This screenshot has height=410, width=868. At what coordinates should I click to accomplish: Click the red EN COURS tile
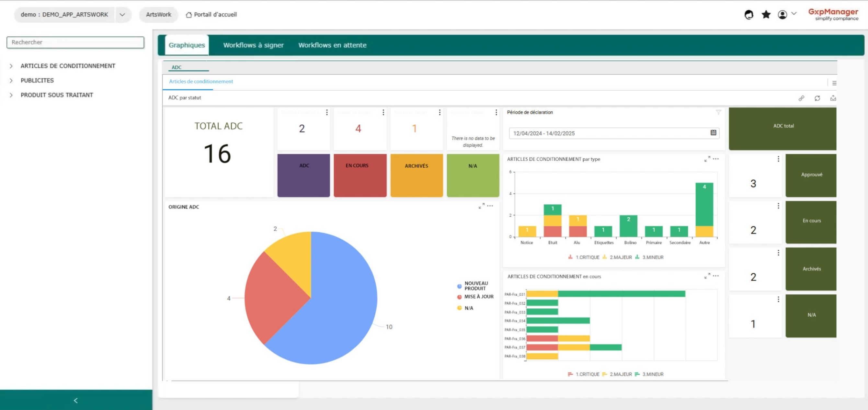(360, 175)
